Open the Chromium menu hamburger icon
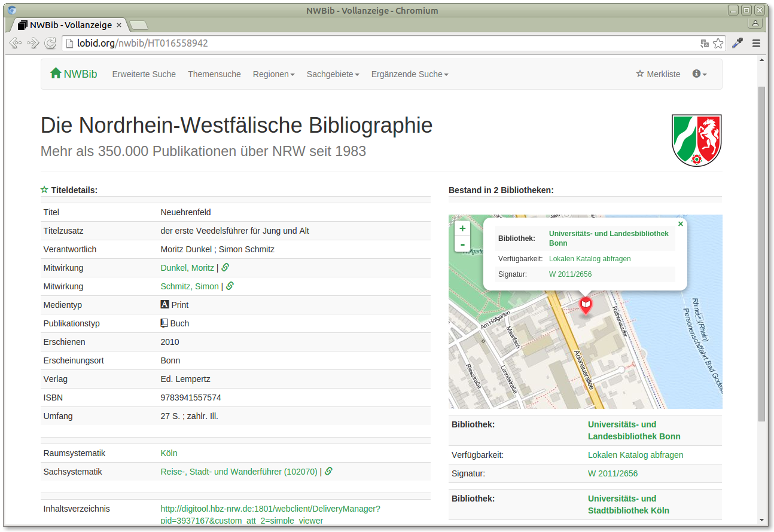 [756, 43]
